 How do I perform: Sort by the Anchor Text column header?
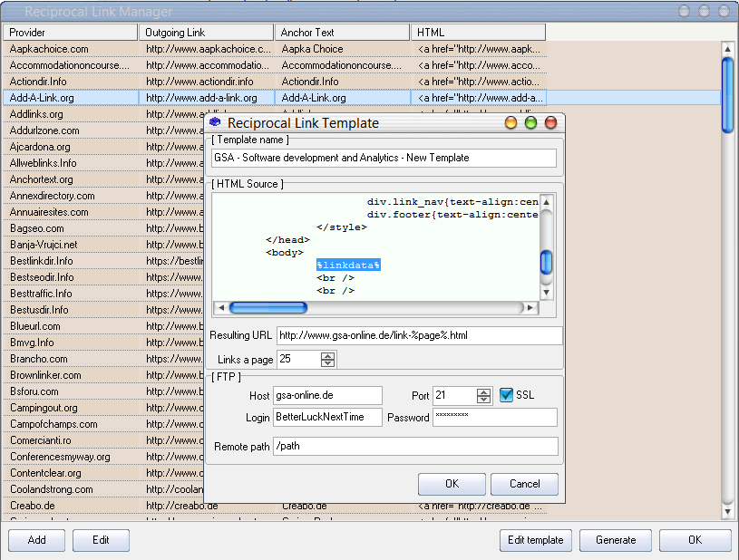coord(342,33)
